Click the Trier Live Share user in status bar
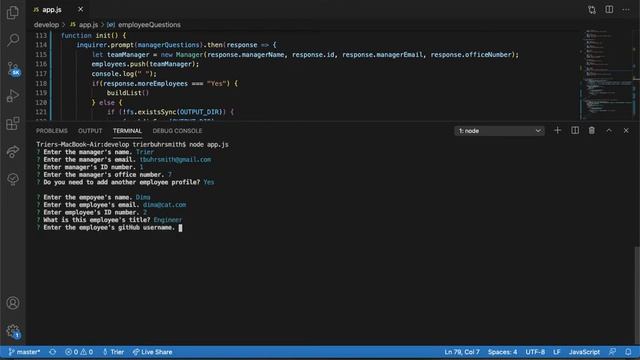This screenshot has height=360, width=640. pos(113,352)
